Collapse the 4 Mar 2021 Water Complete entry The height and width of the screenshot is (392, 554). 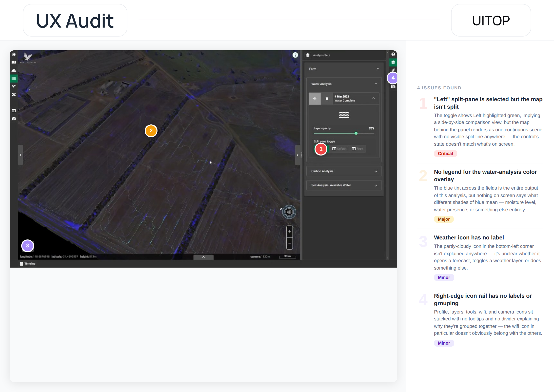coord(374,98)
